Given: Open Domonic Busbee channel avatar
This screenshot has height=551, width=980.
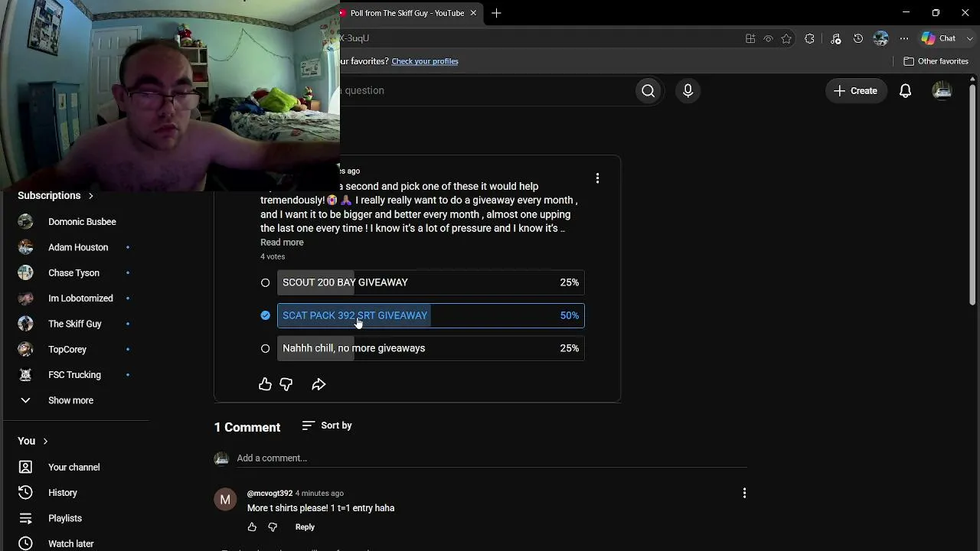Looking at the screenshot, I should 25,222.
